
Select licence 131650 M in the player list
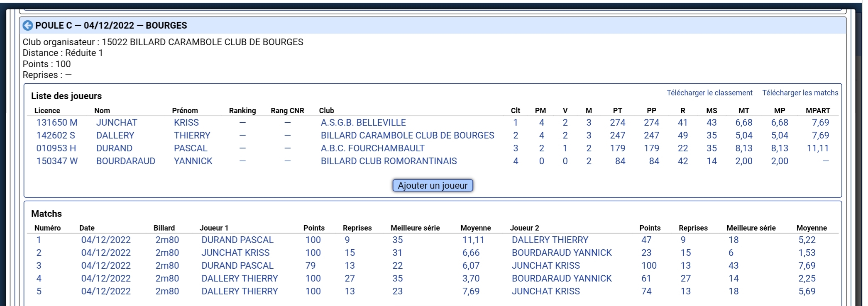click(x=57, y=123)
